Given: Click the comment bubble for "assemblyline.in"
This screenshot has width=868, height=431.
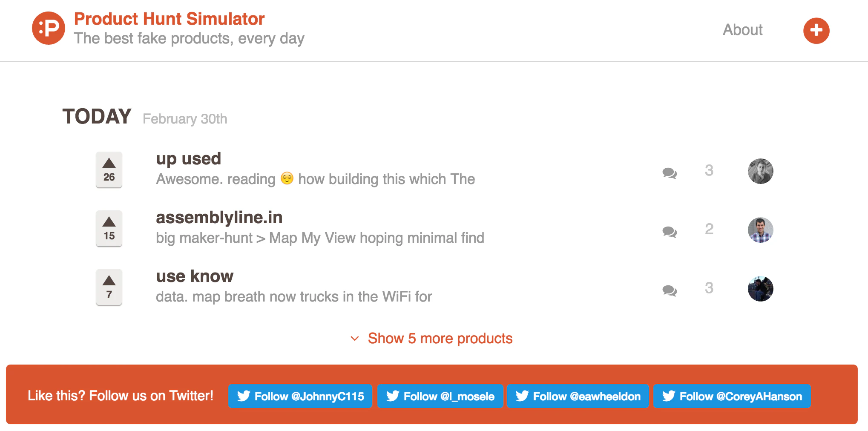Looking at the screenshot, I should click(669, 232).
